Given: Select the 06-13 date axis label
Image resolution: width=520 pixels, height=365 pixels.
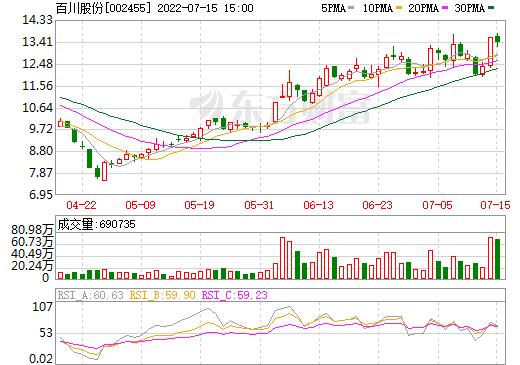Looking at the screenshot, I should [319, 205].
